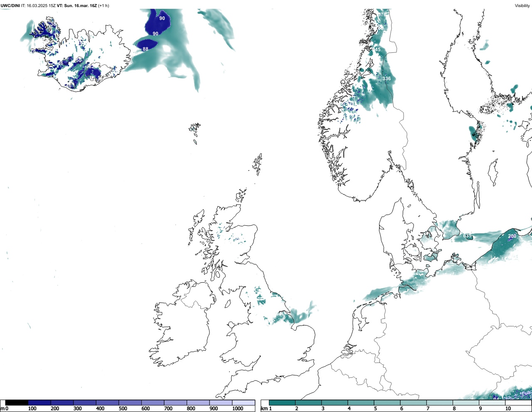The image size is (532, 412).
Task: Click the '635' visibility value over Baltic
Action: 468,236
